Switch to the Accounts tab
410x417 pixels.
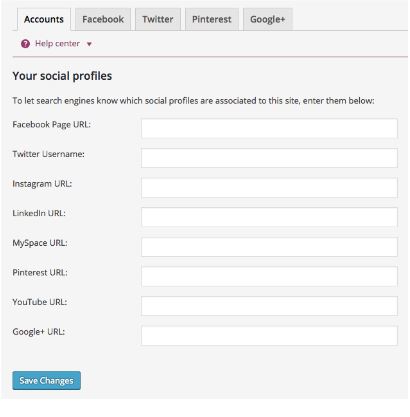pos(44,19)
